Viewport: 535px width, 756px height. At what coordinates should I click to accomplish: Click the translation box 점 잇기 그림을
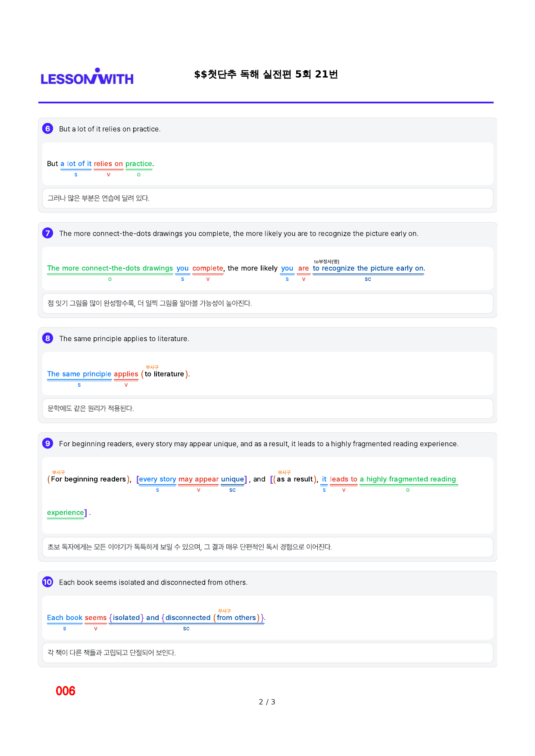pos(267,303)
